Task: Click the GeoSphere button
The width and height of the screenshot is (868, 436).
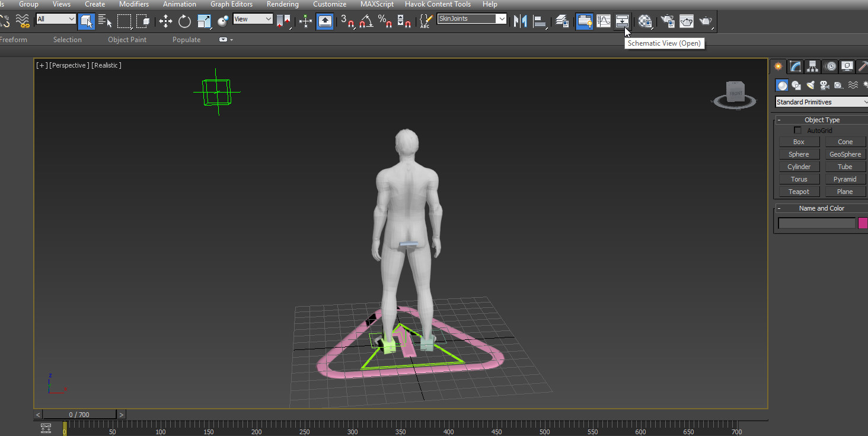Action: point(845,154)
